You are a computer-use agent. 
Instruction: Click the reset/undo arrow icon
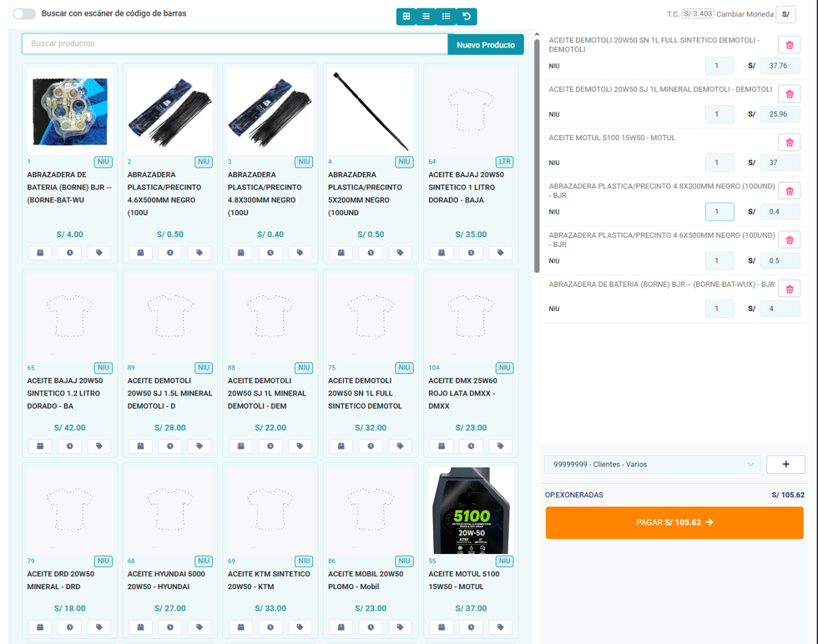coord(467,16)
